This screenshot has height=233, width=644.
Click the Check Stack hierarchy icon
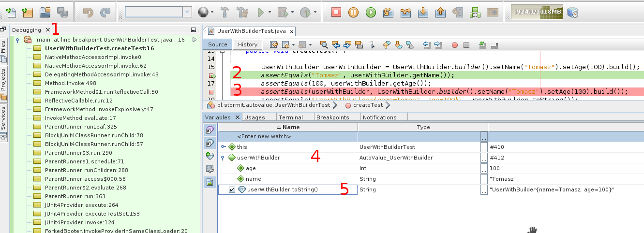(475, 12)
